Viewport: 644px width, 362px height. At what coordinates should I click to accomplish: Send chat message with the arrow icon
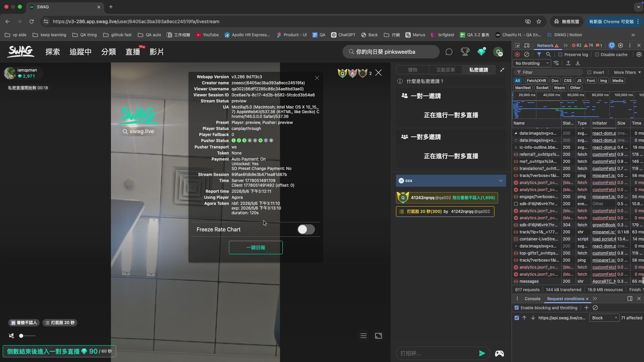(482, 353)
